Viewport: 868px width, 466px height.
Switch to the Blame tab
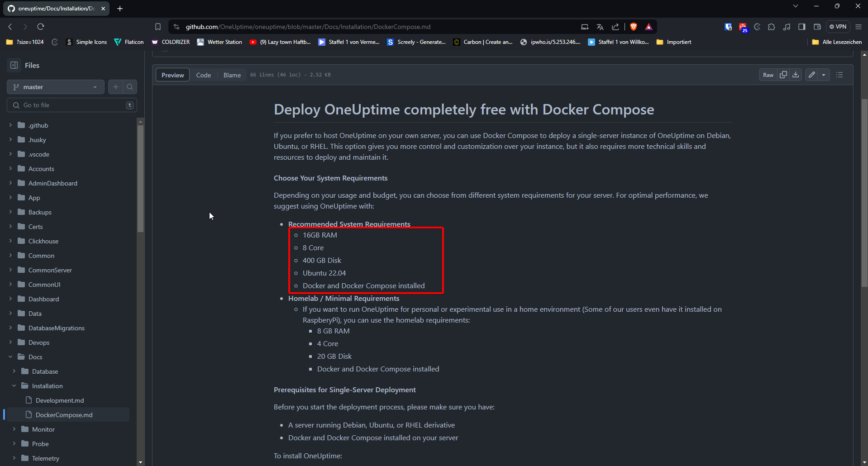coord(232,75)
